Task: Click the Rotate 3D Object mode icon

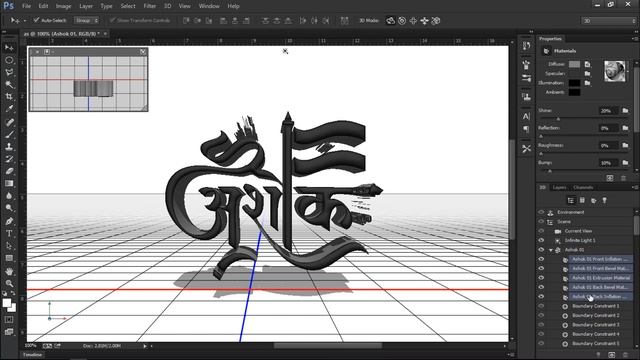Action: click(391, 20)
